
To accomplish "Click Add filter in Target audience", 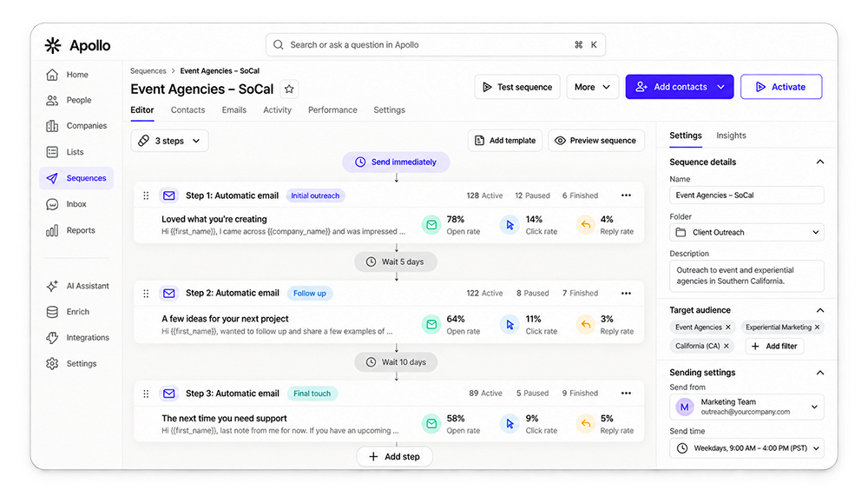I will [x=774, y=346].
